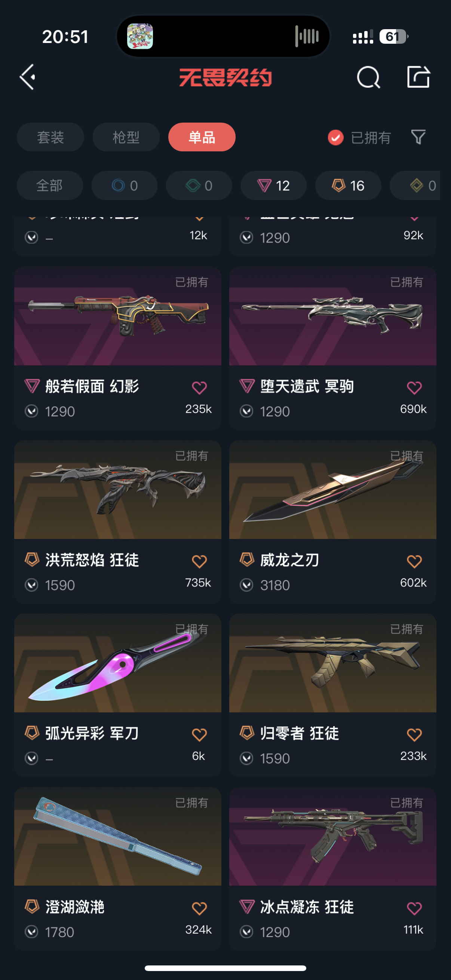Open the search magnifier icon
The width and height of the screenshot is (451, 980).
click(x=368, y=77)
